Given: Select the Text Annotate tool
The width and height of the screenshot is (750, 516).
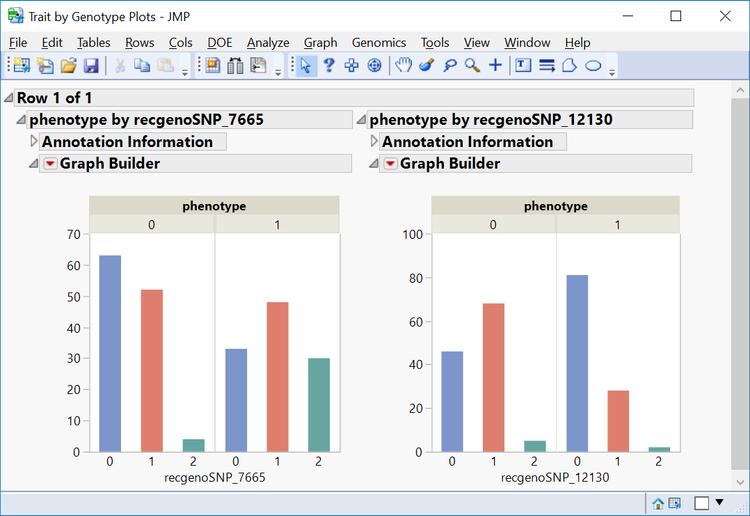Looking at the screenshot, I should click(x=523, y=65).
